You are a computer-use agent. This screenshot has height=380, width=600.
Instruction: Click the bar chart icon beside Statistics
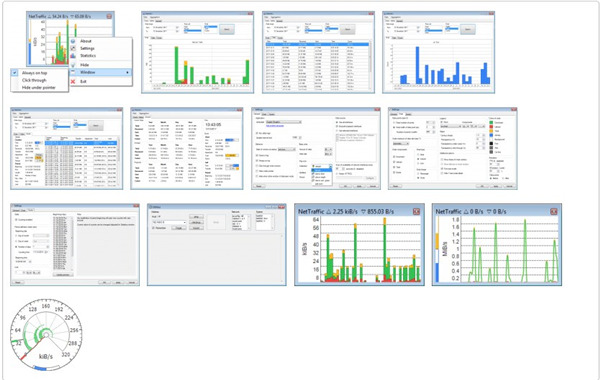pyautogui.click(x=73, y=55)
